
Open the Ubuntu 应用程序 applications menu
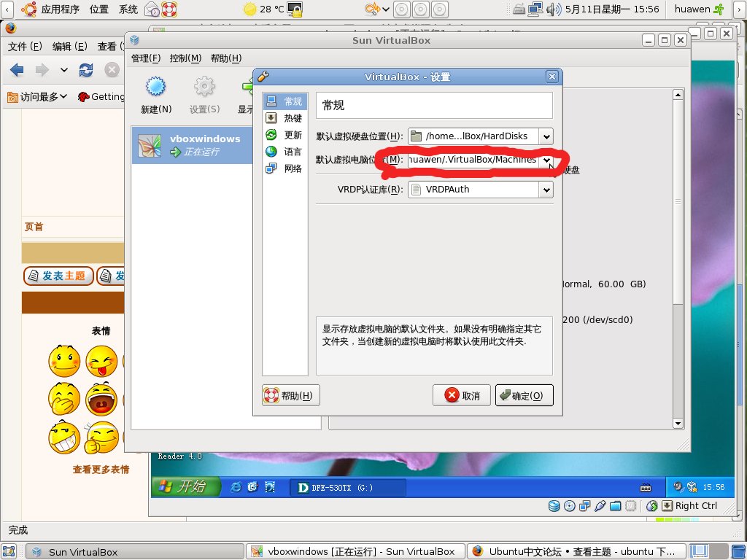pos(50,9)
